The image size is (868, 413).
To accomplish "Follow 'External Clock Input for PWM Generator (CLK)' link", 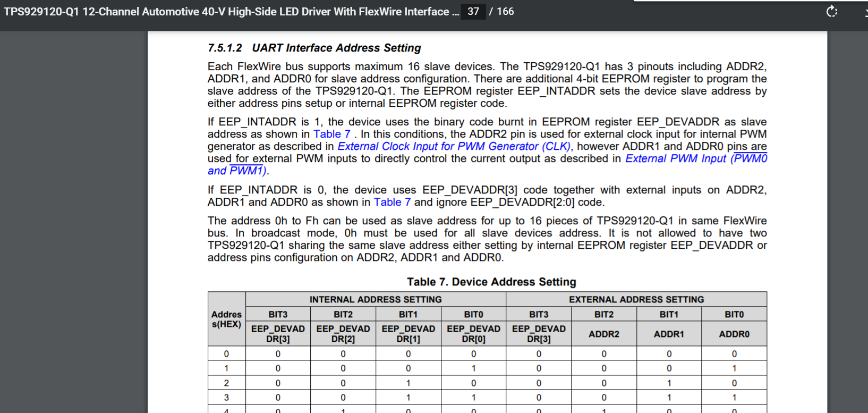I will pos(454,146).
